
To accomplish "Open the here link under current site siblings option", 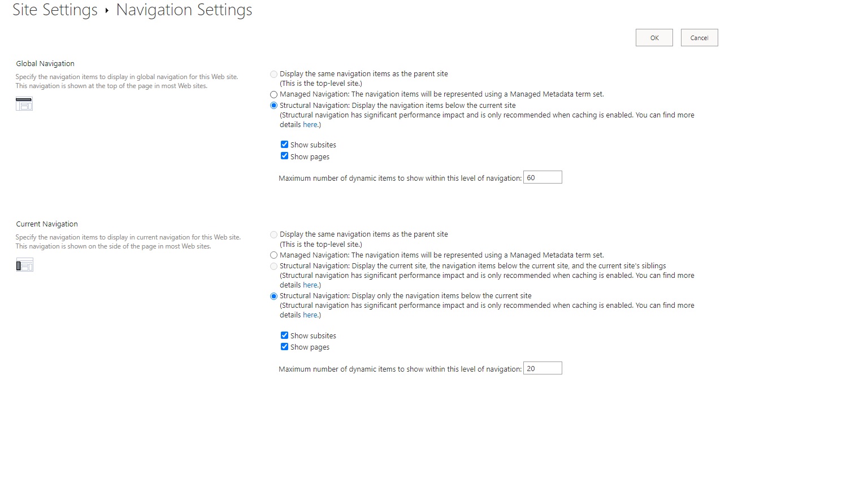I will pyautogui.click(x=310, y=285).
